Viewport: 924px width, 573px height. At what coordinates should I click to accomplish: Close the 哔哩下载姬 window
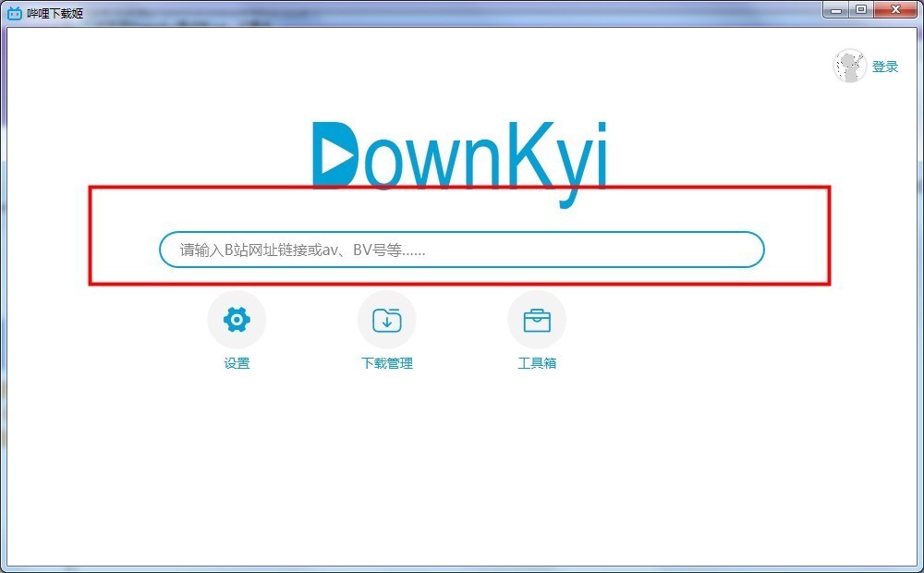point(895,10)
